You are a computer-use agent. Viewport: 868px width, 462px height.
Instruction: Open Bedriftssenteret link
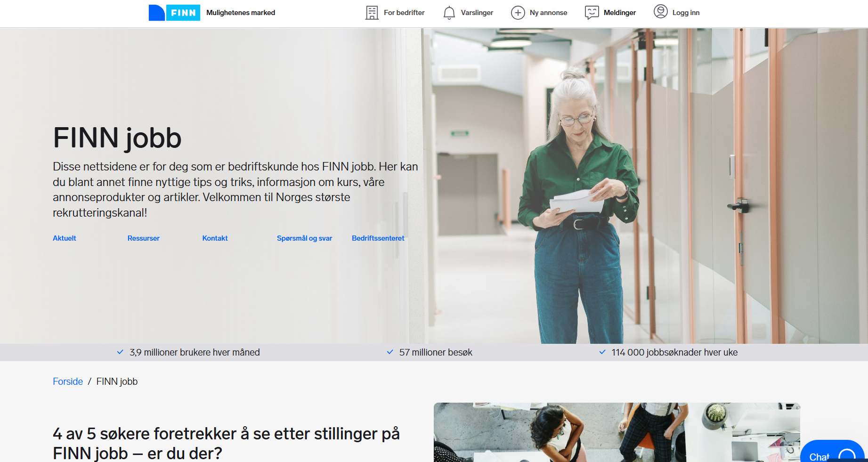(378, 238)
